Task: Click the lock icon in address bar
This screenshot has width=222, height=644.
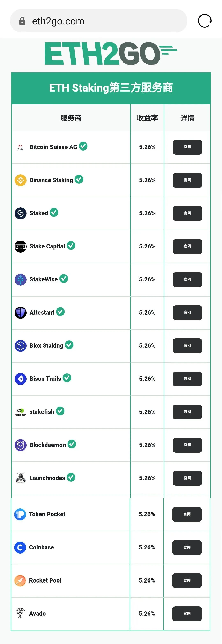Action: pos(22,21)
